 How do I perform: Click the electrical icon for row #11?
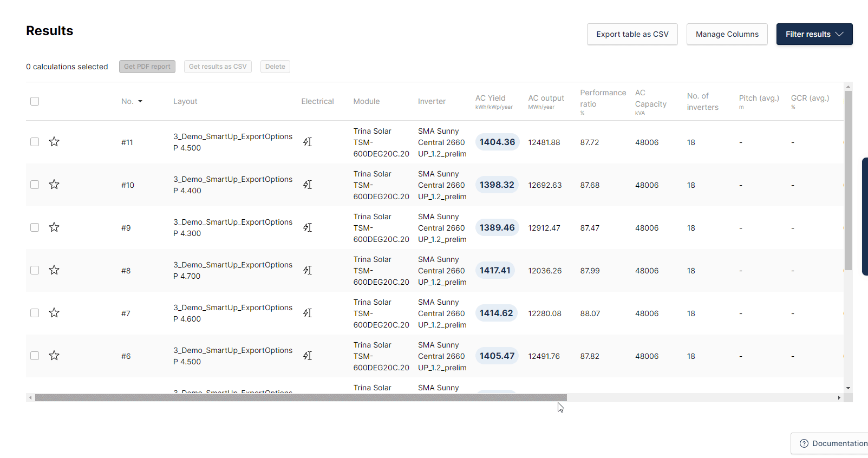point(308,142)
